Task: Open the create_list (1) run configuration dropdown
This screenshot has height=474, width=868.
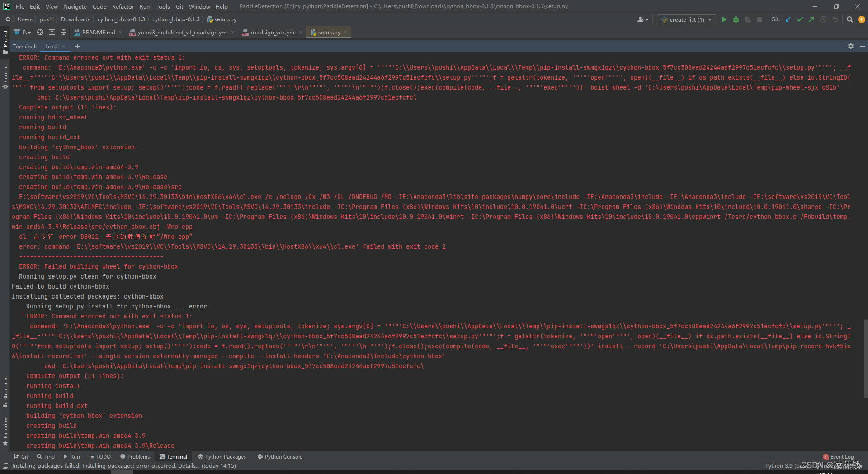Action: tap(686, 19)
